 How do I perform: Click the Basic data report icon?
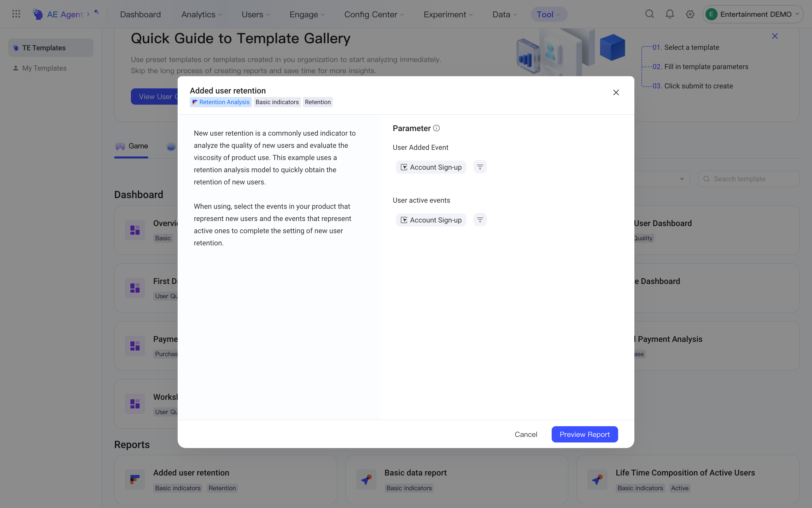click(x=366, y=480)
